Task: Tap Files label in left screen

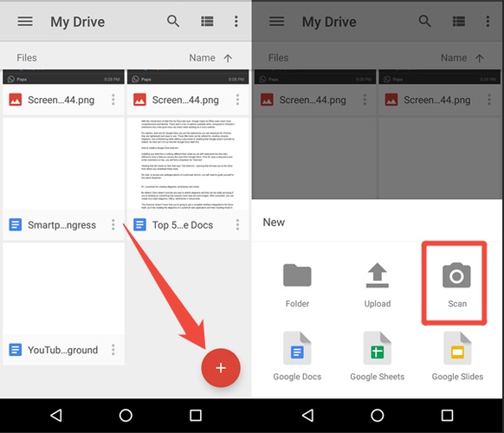Action: coord(27,58)
